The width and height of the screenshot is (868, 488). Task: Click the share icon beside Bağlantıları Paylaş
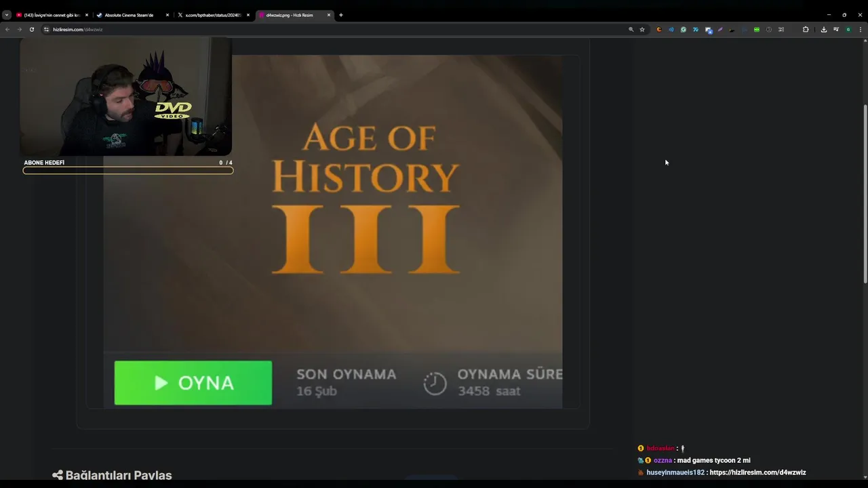click(58, 475)
